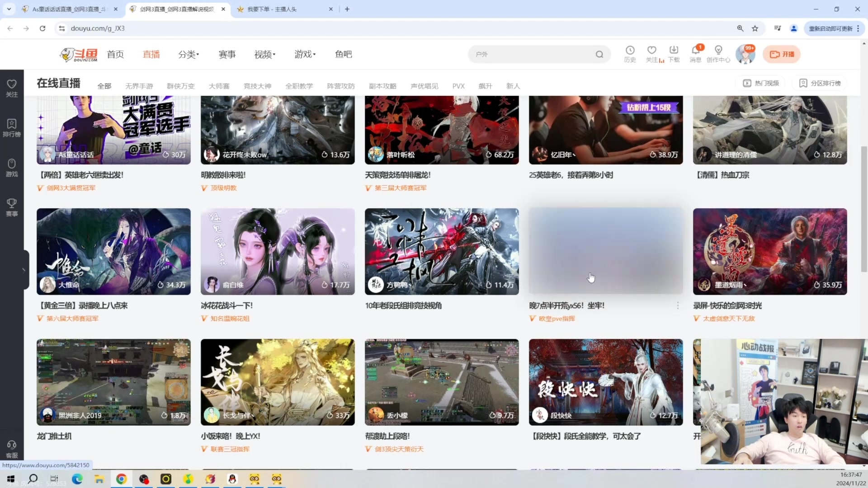
Task: Select the 副本攻略 category tab
Action: pyautogui.click(x=382, y=86)
